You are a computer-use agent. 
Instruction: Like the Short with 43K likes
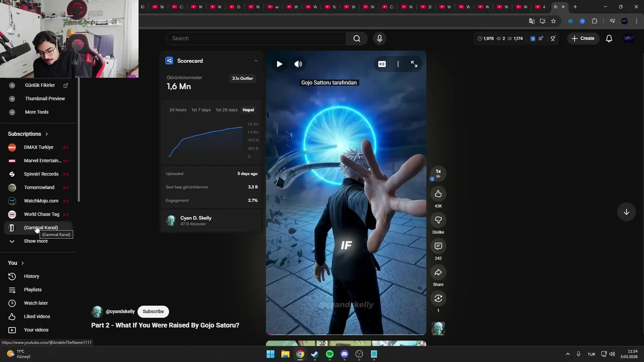(438, 194)
